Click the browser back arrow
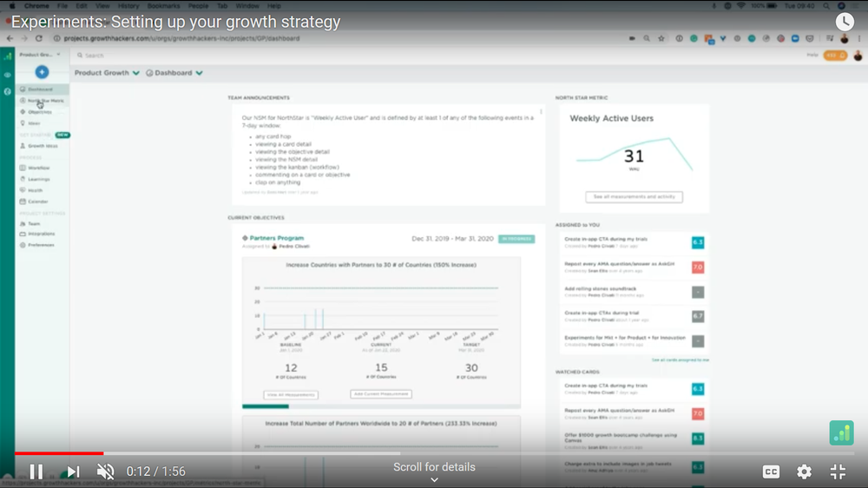The height and width of the screenshot is (488, 868). coord(10,38)
